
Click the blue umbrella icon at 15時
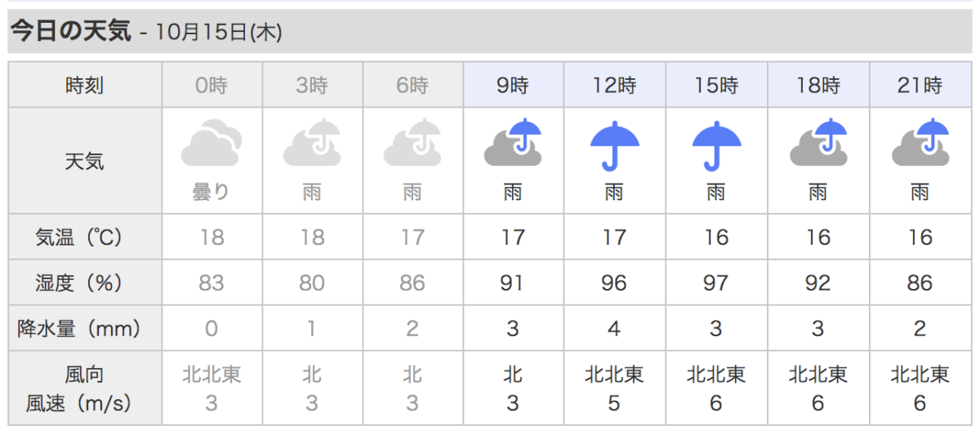(x=716, y=146)
